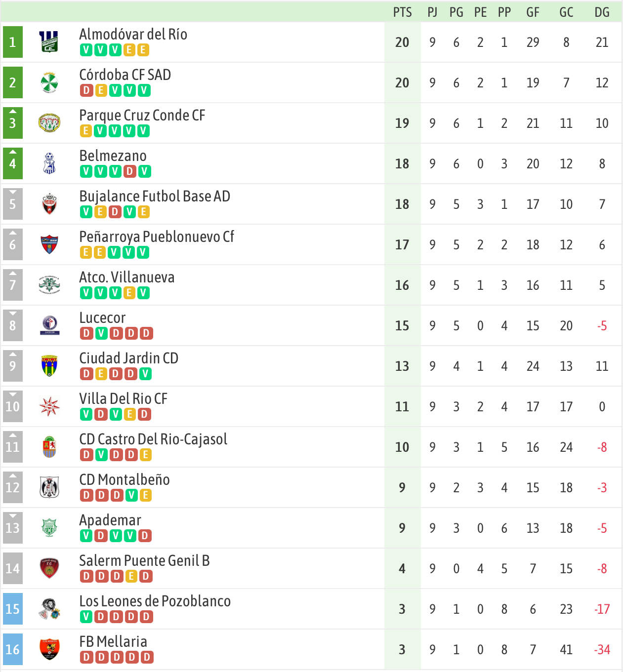
Task: Click the Parque Cruz Conde CF crest
Action: click(49, 123)
